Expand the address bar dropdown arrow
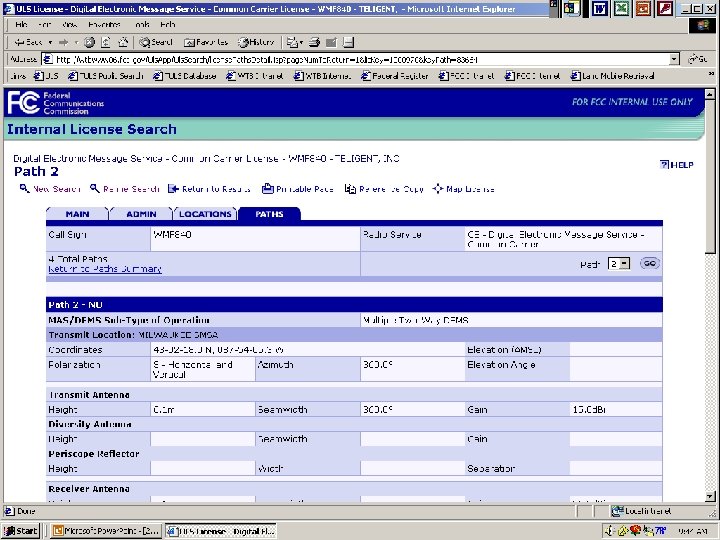Image resolution: width=720 pixels, height=540 pixels. (x=674, y=59)
